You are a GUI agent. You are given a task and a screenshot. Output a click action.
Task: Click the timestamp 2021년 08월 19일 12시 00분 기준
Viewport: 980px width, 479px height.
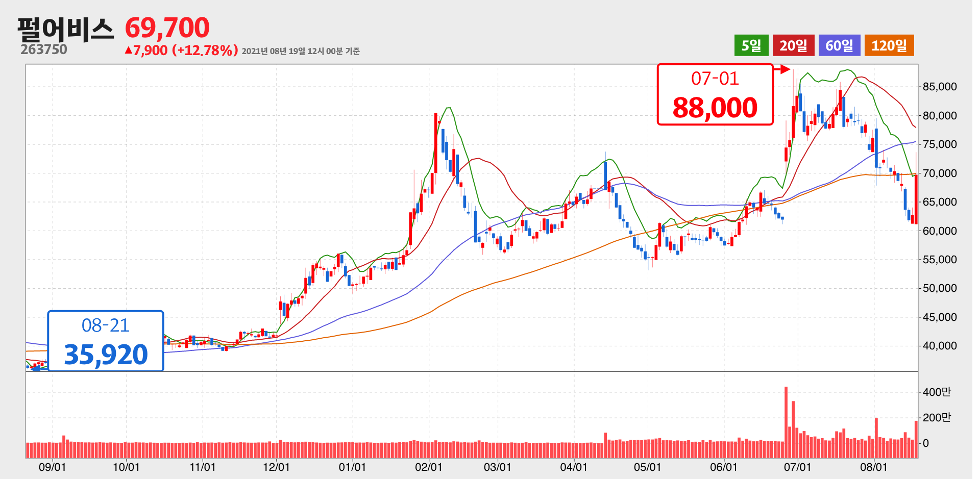pos(301,51)
